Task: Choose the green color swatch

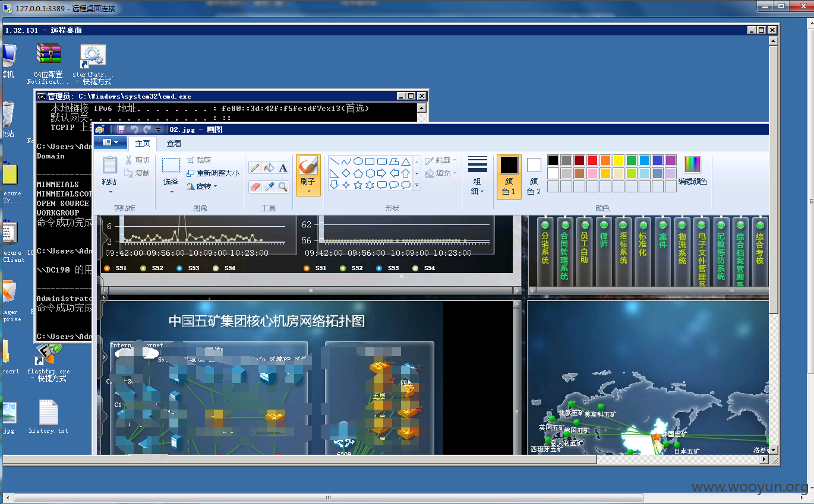Action: tap(632, 160)
